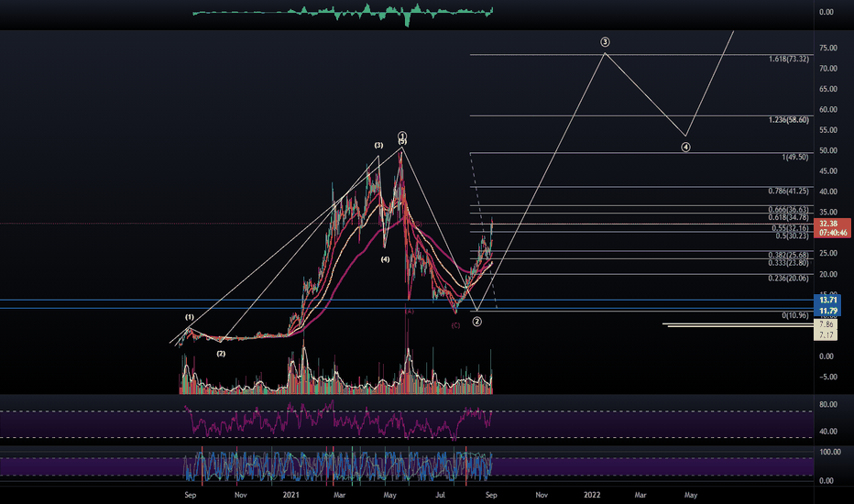Select the 0.333(23.80) Fibonacci level label
Viewport: 854px width, 504px height.
pos(789,263)
